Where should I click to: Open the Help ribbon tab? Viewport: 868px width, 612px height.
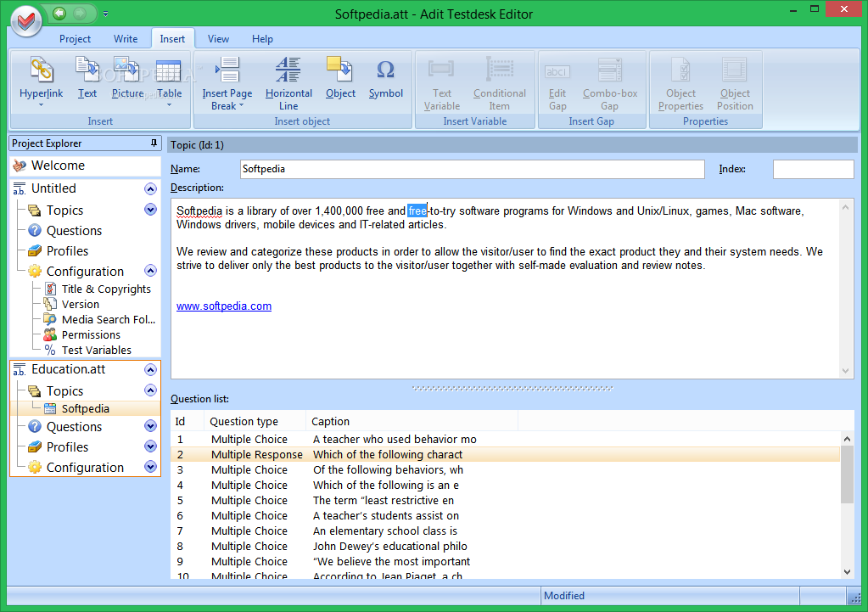pyautogui.click(x=262, y=39)
